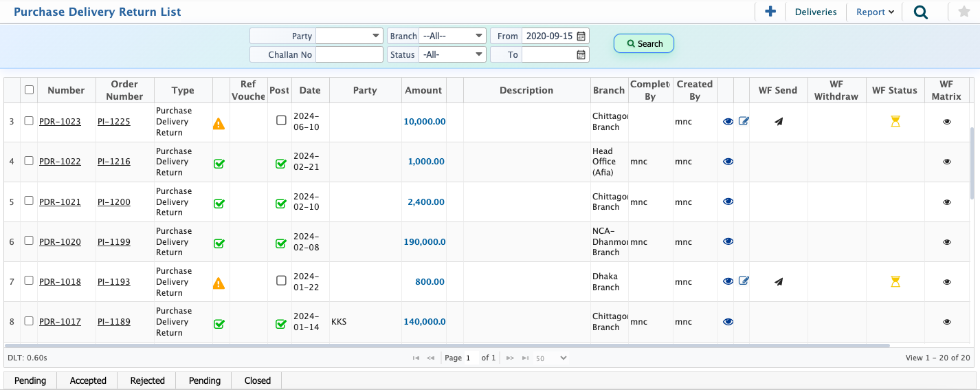Tick the Post checkbox for PDR-1023
The height and width of the screenshot is (390, 980).
[281, 120]
